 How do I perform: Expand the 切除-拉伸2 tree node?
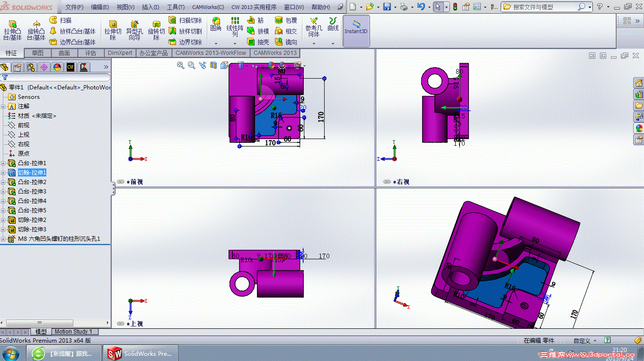3,220
